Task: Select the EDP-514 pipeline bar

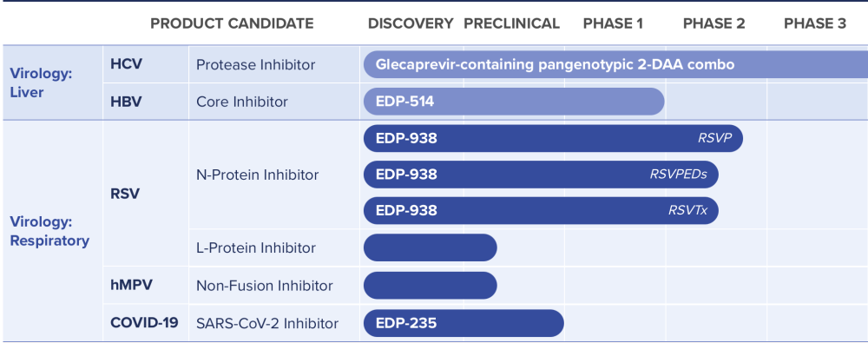Action: (x=514, y=102)
